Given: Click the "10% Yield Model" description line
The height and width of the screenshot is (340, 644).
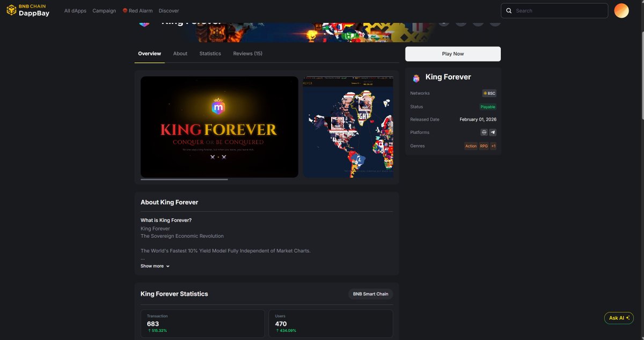Looking at the screenshot, I should [225, 251].
